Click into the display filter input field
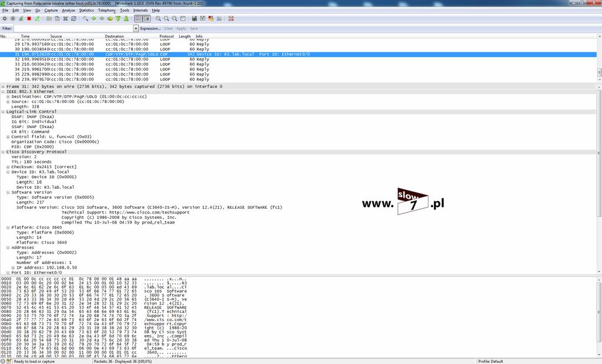Viewport: 602px width, 364px height. click(73, 28)
